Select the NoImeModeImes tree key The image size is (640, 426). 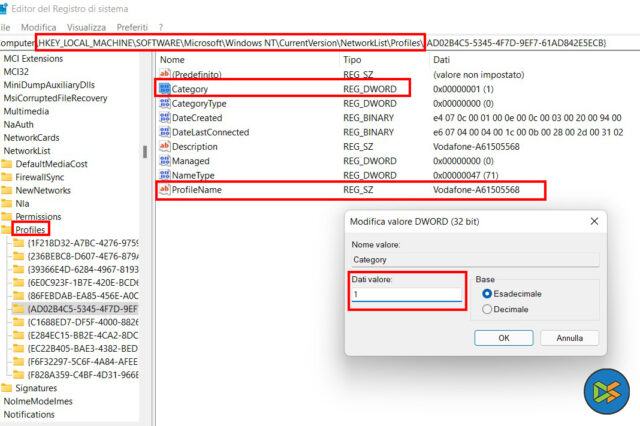(38, 401)
